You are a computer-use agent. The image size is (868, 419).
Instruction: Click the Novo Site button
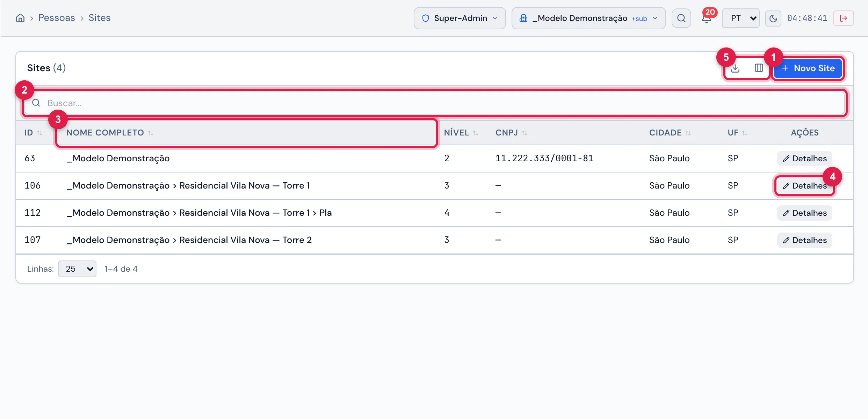tap(808, 68)
